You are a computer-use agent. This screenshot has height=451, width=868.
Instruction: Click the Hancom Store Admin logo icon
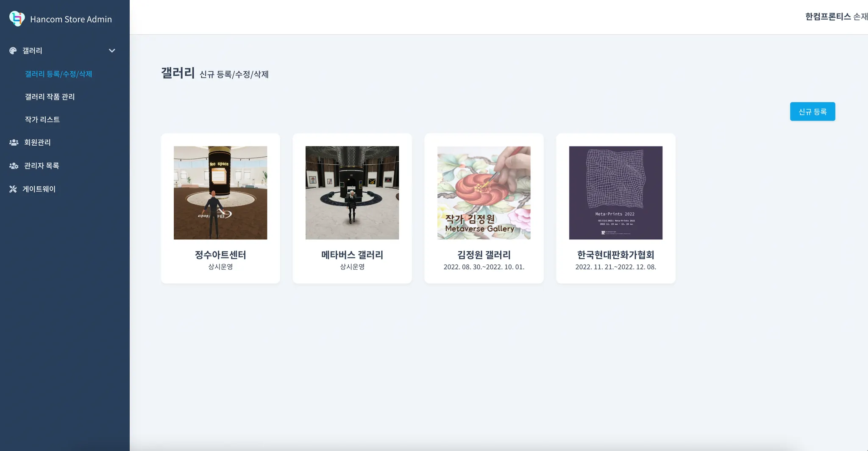[x=17, y=19]
